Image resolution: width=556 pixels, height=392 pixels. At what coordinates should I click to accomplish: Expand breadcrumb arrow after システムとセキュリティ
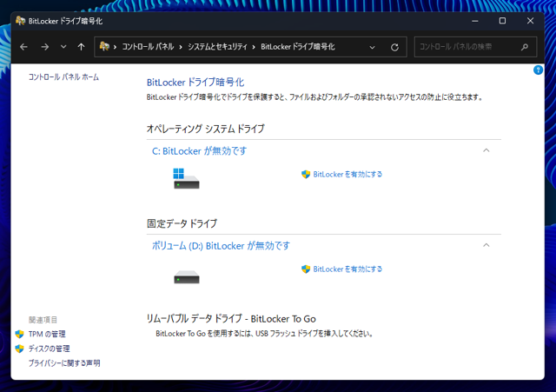254,47
